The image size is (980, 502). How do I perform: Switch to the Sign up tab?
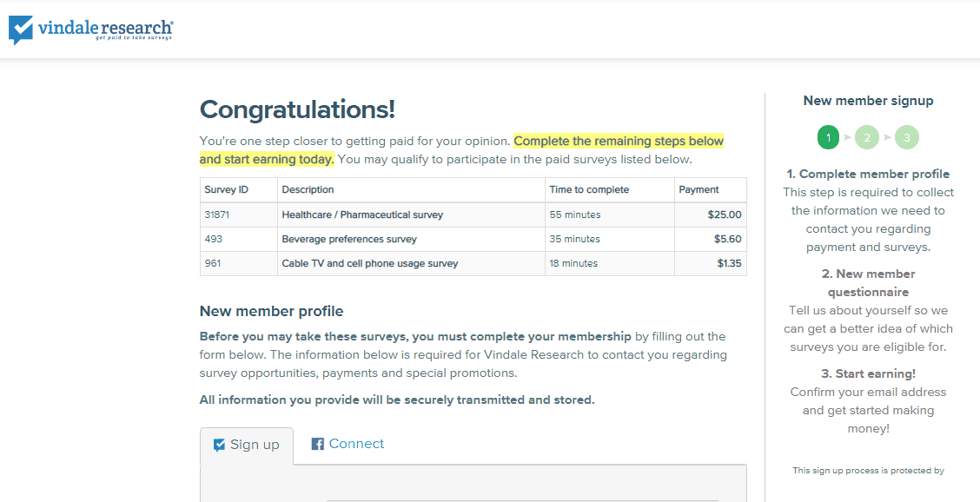point(247,445)
